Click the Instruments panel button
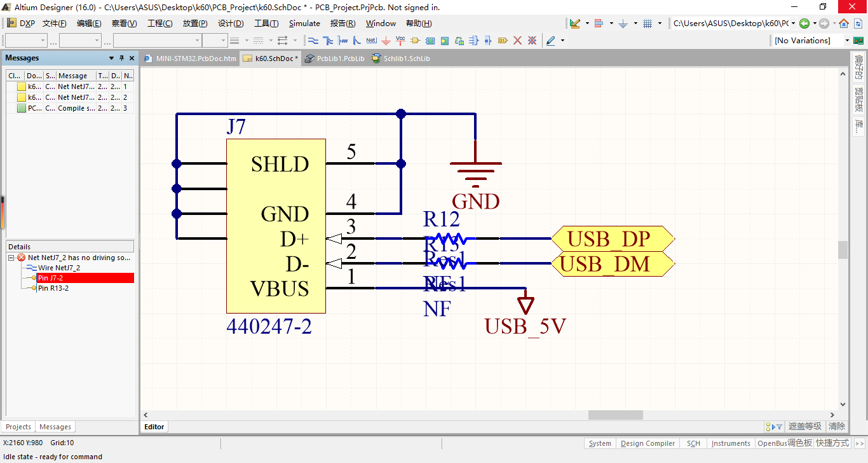 coord(731,443)
